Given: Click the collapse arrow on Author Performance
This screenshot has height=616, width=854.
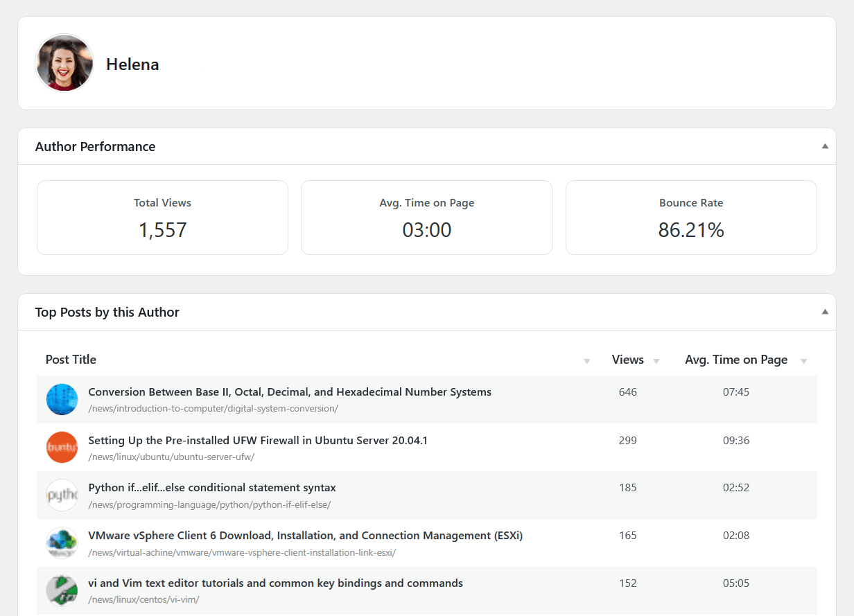Looking at the screenshot, I should (x=825, y=146).
